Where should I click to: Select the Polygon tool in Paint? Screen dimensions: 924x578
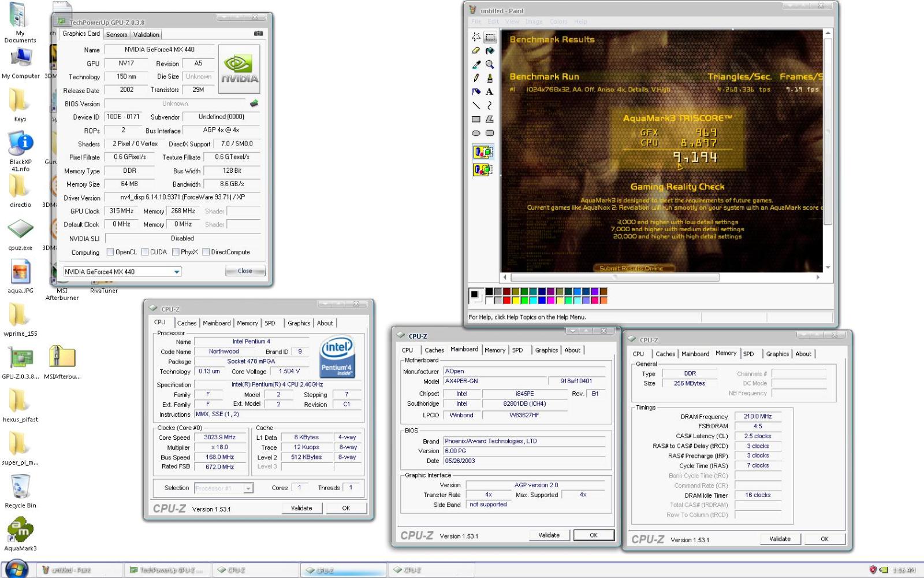(490, 119)
